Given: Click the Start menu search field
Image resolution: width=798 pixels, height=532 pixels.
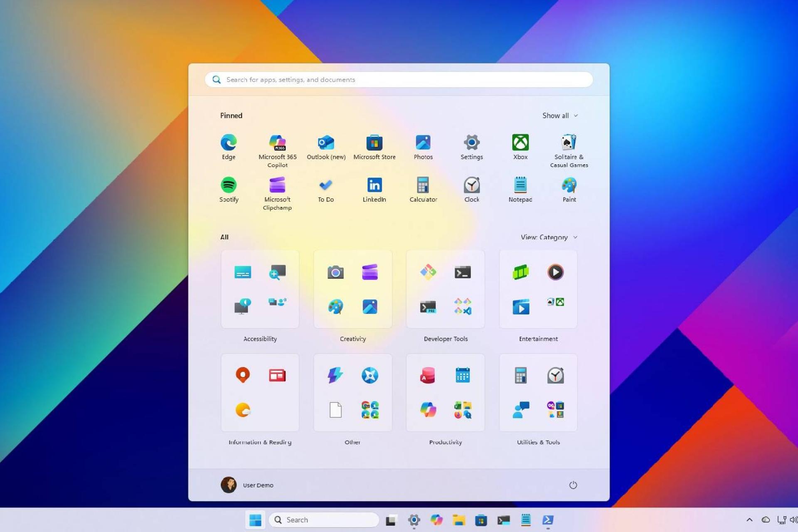Looking at the screenshot, I should (399, 79).
